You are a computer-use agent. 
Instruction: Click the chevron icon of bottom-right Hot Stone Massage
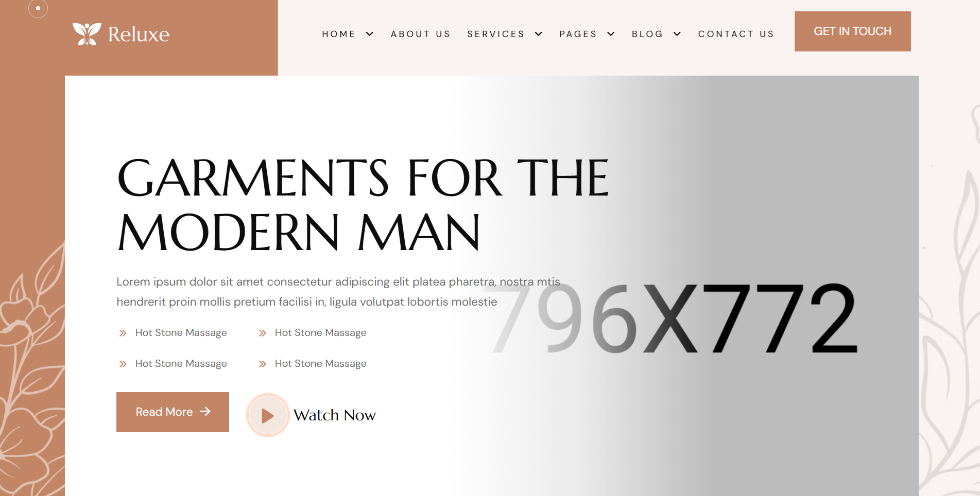(262, 364)
